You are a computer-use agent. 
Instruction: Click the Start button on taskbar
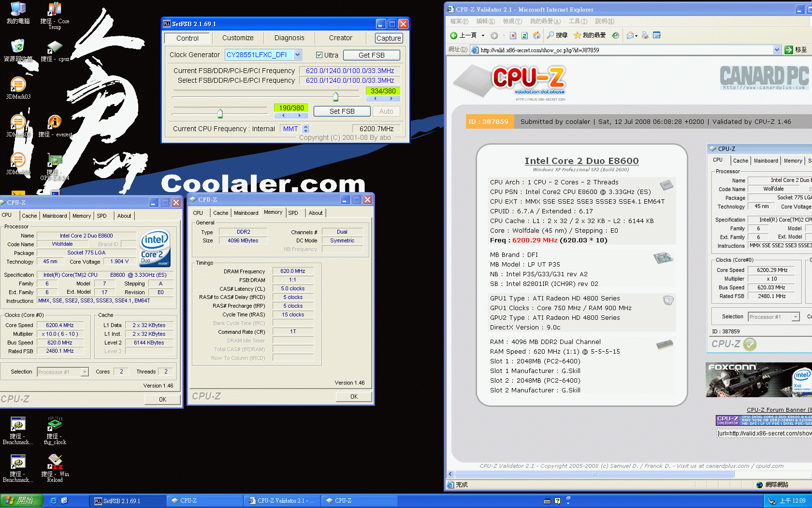[x=22, y=501]
